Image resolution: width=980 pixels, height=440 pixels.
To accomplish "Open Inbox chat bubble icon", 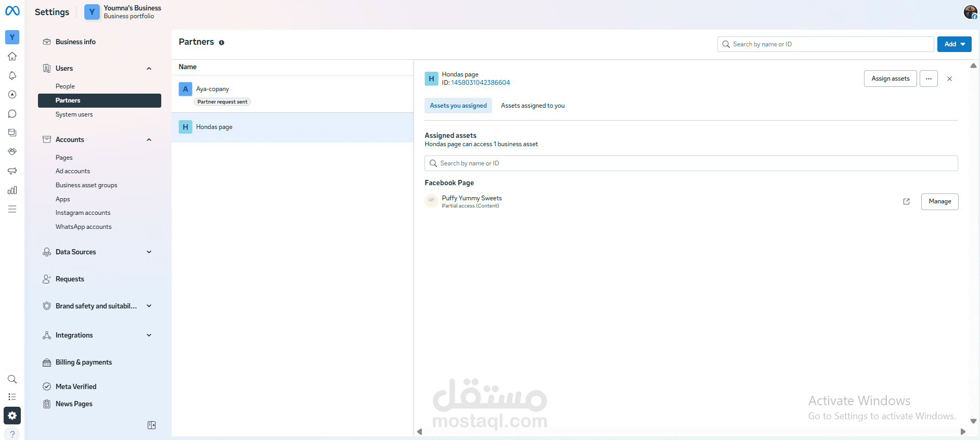I will (x=12, y=114).
